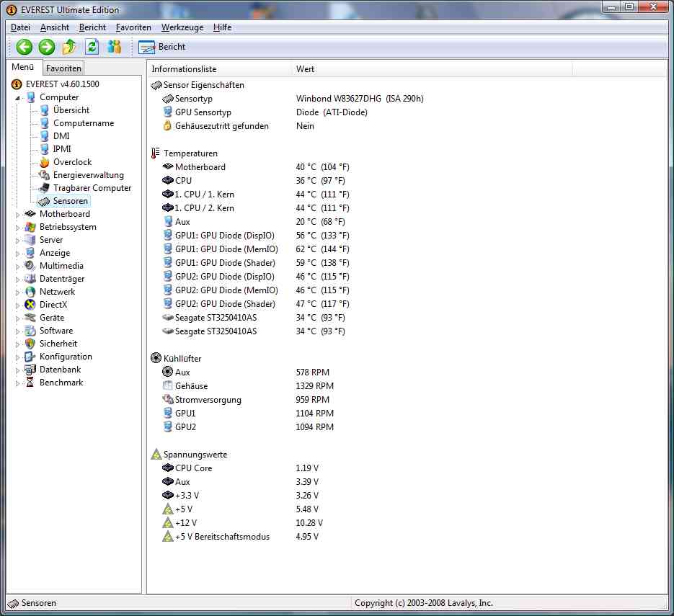Image resolution: width=674 pixels, height=616 pixels.
Task: Click the Informationsliste column header
Action: 220,69
